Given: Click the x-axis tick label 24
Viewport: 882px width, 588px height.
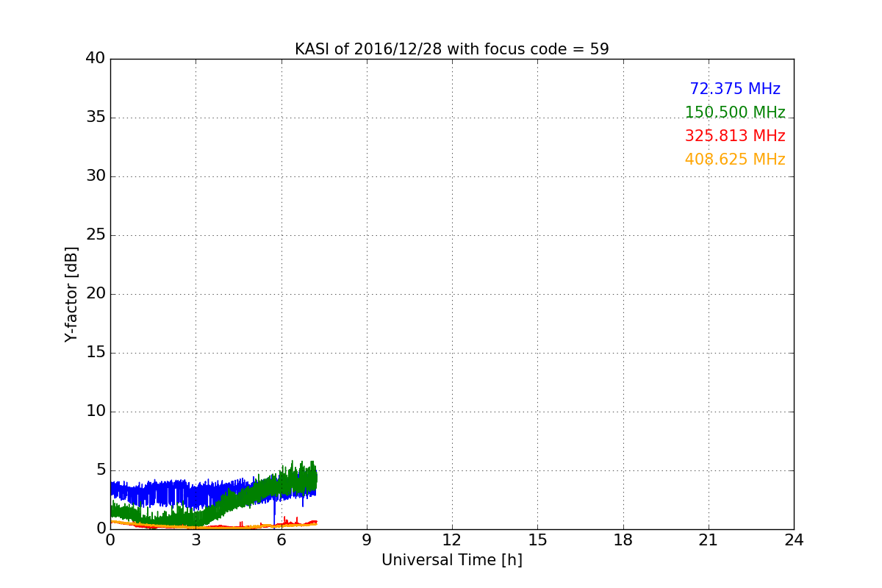Looking at the screenshot, I should (794, 540).
